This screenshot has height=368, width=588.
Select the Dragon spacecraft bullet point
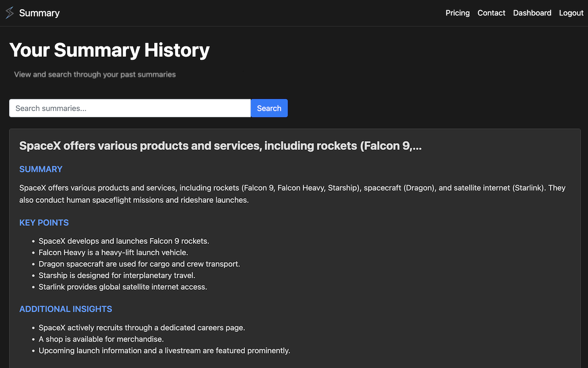[139, 264]
